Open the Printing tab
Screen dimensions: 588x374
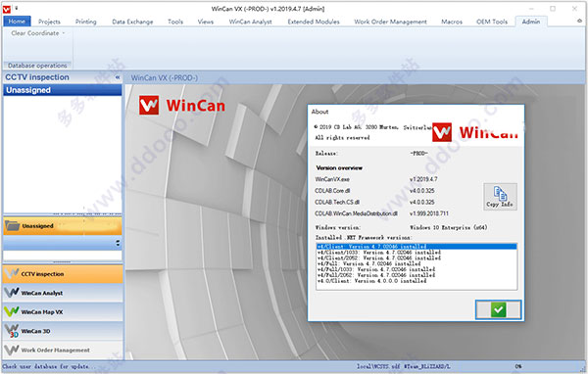pos(86,22)
